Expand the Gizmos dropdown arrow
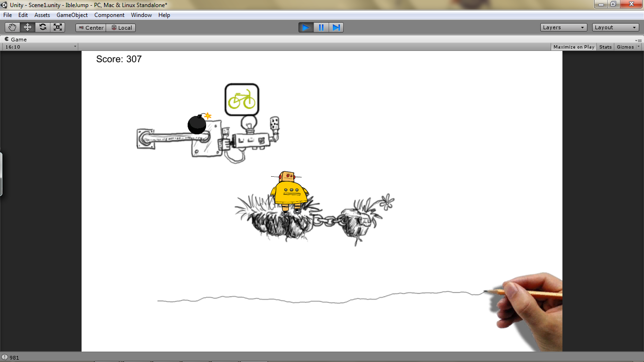The height and width of the screenshot is (362, 644). (x=639, y=47)
